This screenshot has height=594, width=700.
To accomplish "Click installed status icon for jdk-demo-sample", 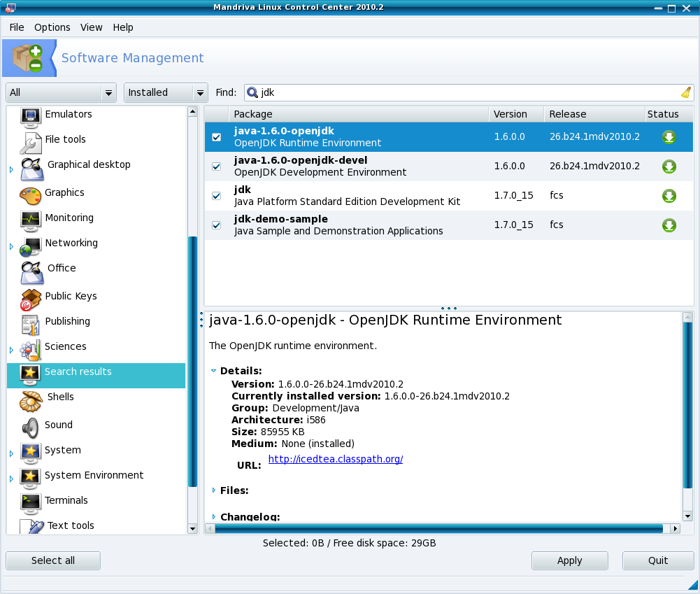I will [669, 225].
